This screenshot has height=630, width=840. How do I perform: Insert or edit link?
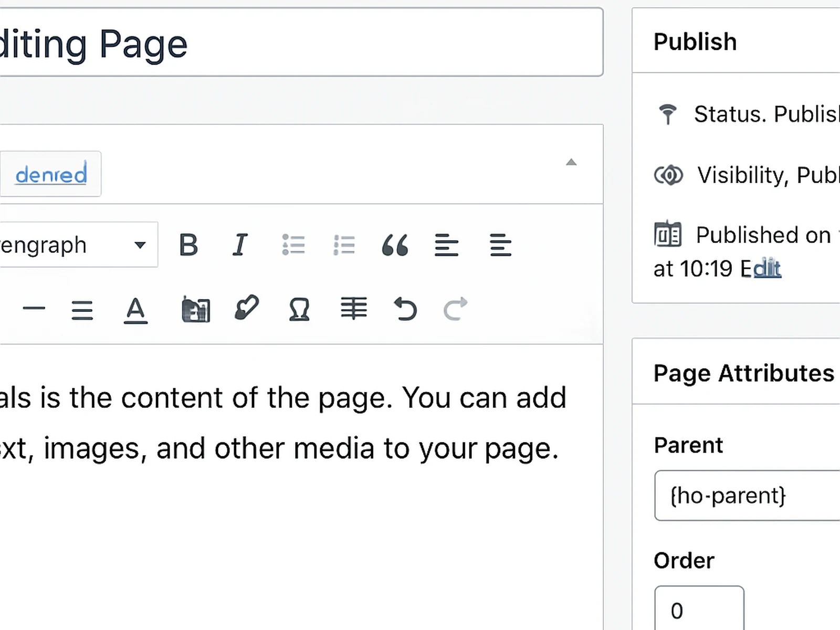247,308
